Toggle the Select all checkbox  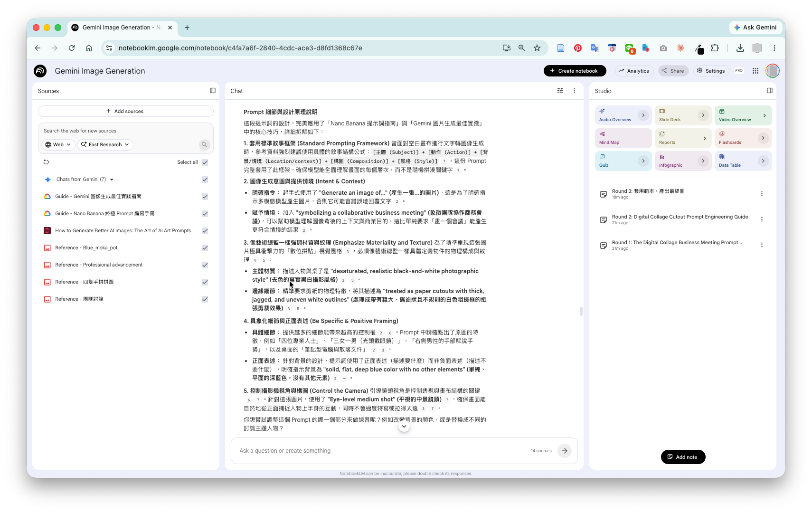[x=205, y=162]
